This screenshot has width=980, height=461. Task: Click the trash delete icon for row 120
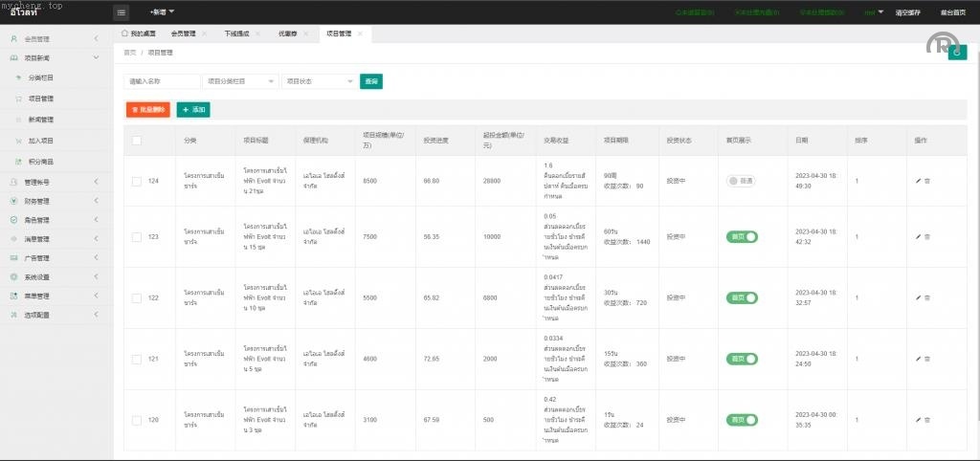point(926,420)
